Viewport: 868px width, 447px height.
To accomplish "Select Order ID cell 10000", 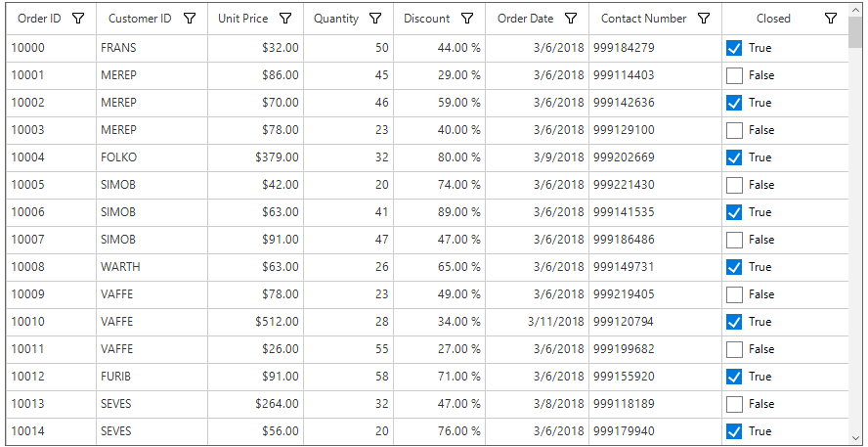I will [51, 48].
